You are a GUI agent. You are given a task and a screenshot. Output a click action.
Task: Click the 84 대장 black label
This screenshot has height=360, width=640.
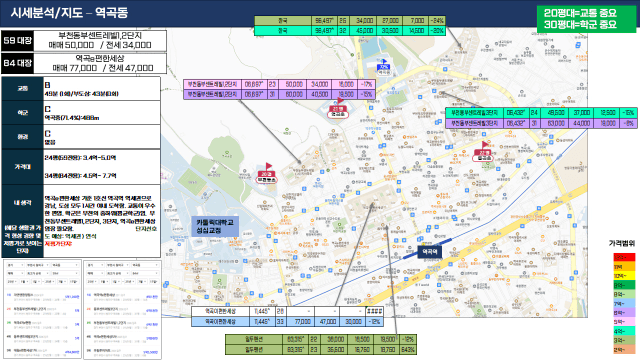coord(17,63)
